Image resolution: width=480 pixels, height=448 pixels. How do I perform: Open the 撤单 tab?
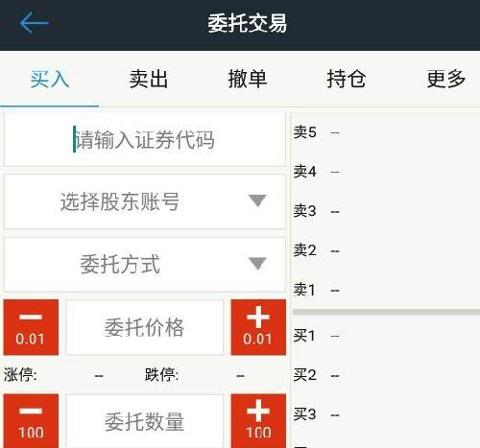pos(248,79)
